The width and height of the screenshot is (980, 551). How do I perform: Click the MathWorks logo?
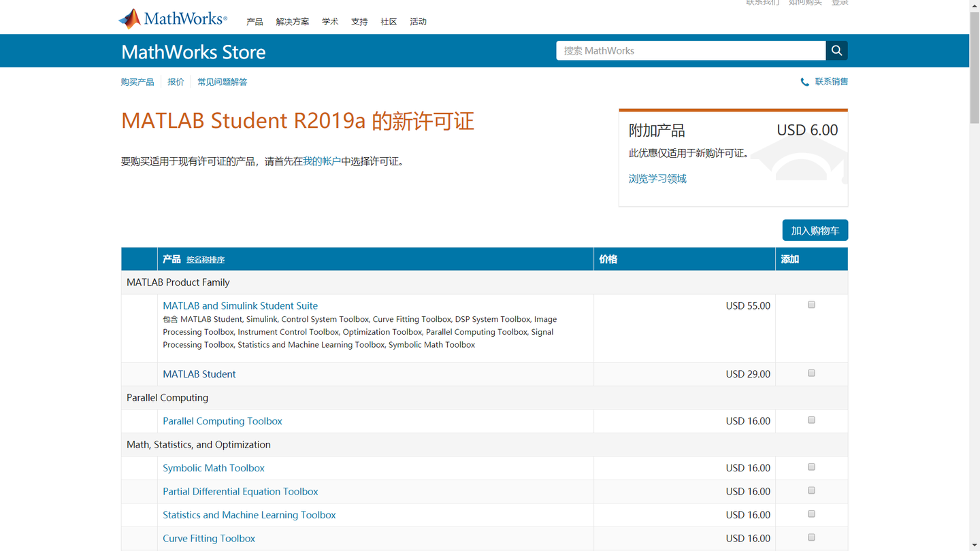tap(171, 17)
